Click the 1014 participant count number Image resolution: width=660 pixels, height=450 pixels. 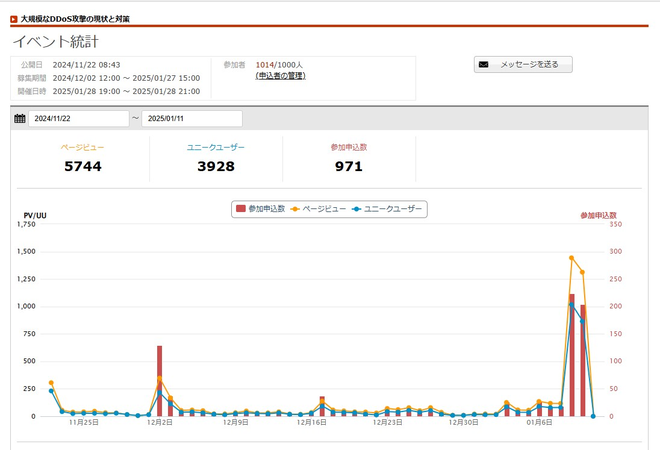265,64
